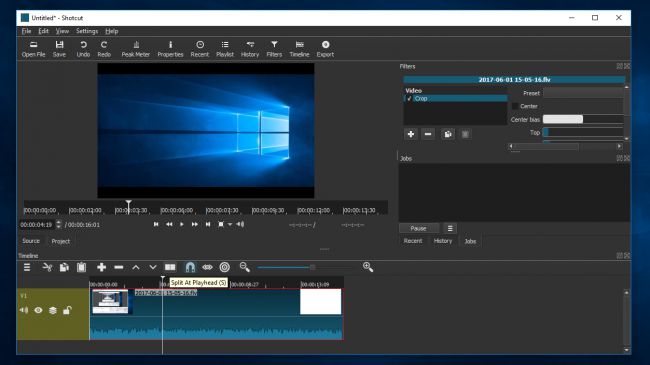Open the zoom dropdown arrow by player

(230, 224)
